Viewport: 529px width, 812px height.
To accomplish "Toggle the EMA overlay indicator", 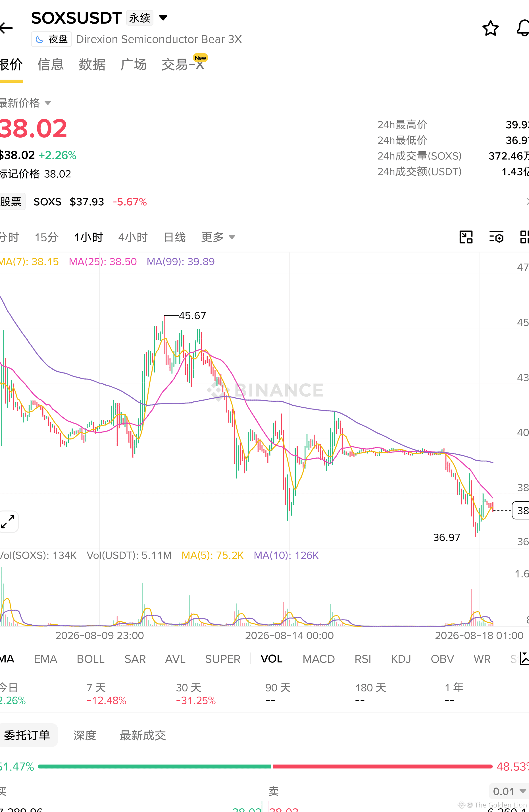I will pyautogui.click(x=45, y=658).
